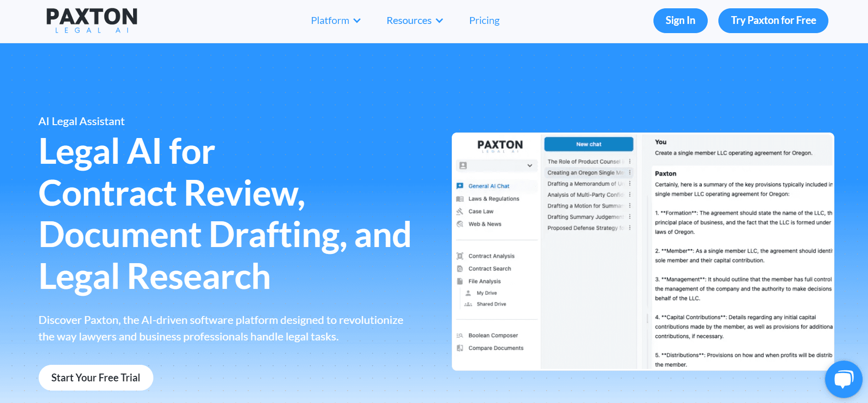The height and width of the screenshot is (403, 868).
Task: Expand the Platform menu
Action: 336,21
